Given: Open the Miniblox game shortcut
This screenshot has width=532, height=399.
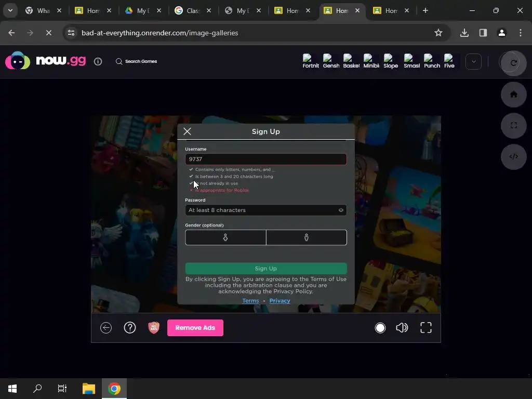Looking at the screenshot, I should (x=371, y=61).
